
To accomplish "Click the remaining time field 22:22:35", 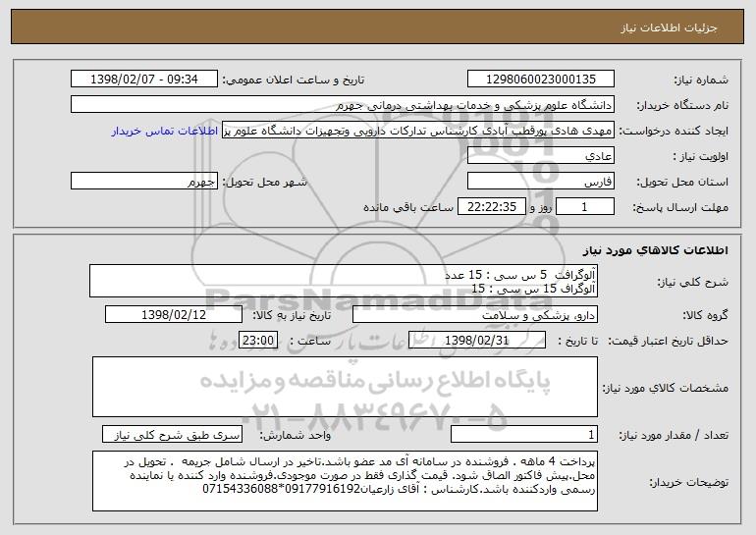I will (x=491, y=207).
